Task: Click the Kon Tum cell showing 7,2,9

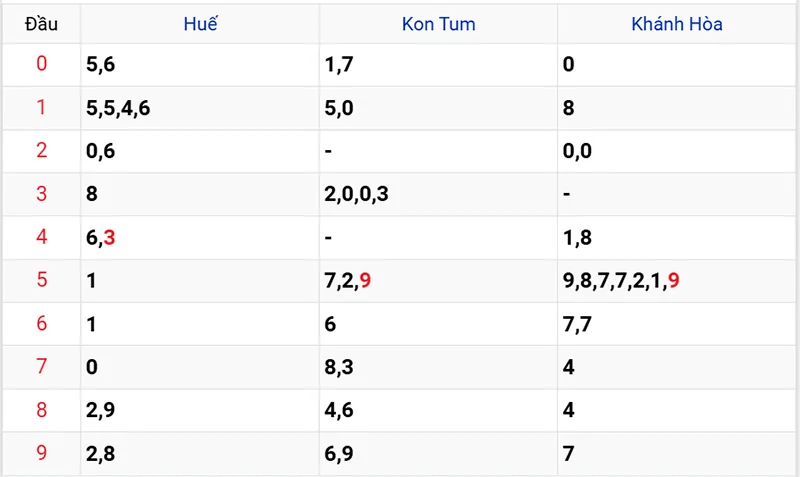Action: click(348, 281)
